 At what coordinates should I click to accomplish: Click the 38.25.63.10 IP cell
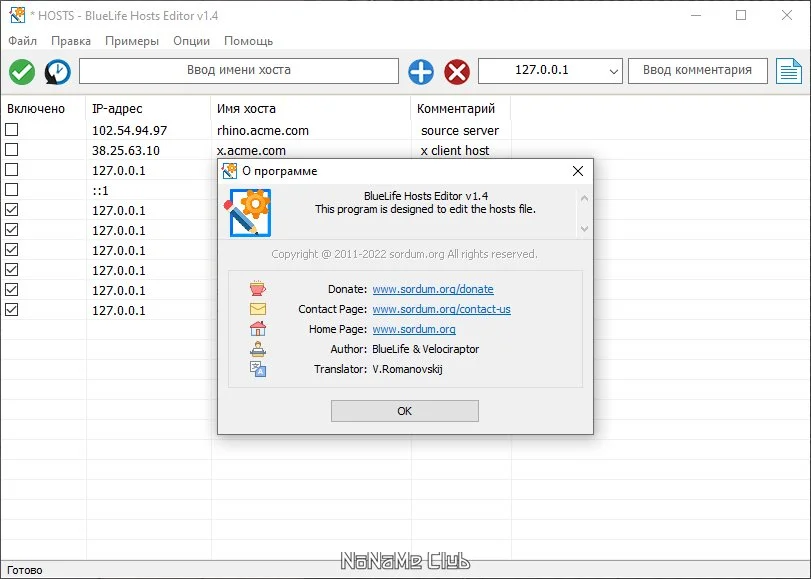coord(126,151)
